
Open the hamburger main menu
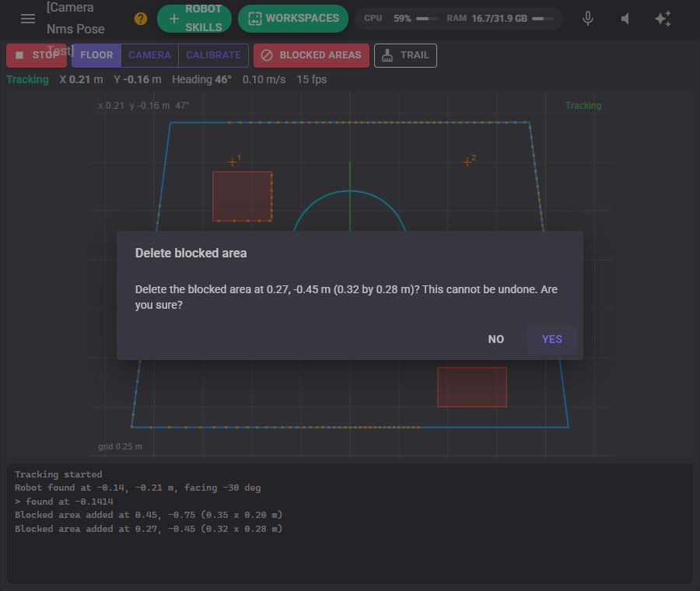(x=28, y=19)
